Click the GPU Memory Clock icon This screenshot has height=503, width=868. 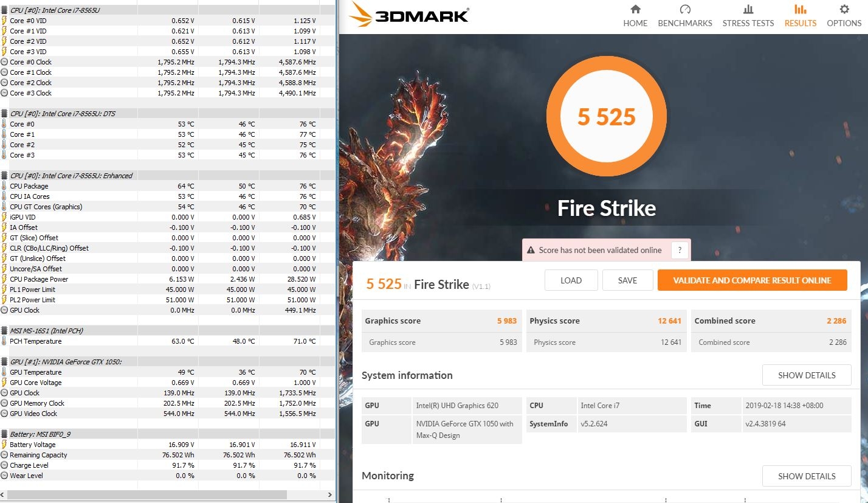click(x=5, y=403)
